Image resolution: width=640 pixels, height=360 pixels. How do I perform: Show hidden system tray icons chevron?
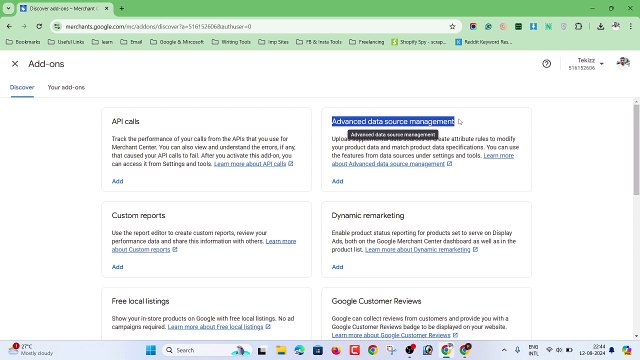point(504,350)
